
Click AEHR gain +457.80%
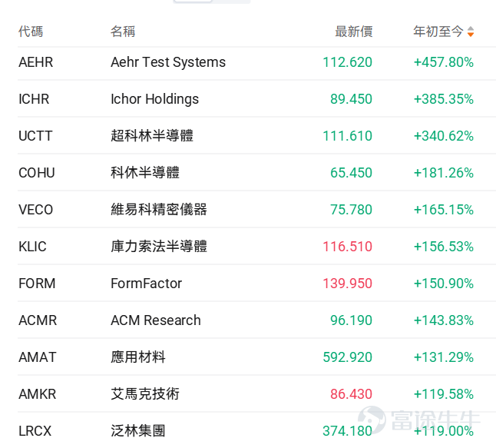pyautogui.click(x=444, y=62)
